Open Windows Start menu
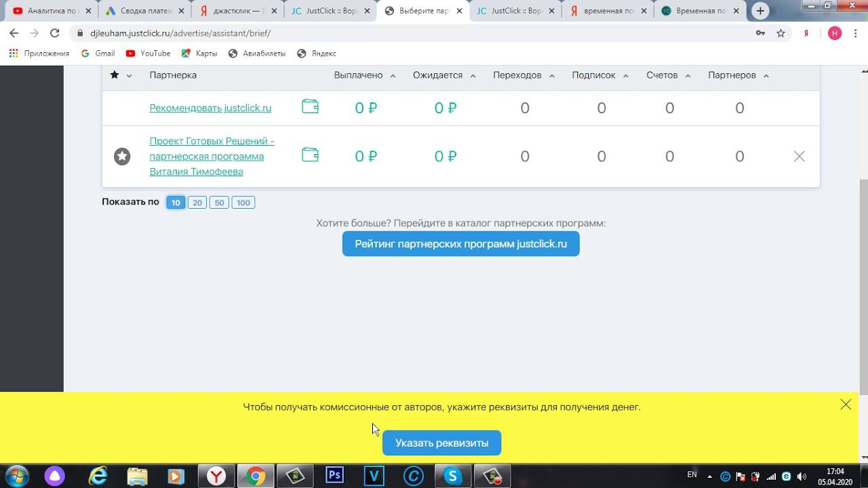The height and width of the screenshot is (488, 868). coord(17,476)
